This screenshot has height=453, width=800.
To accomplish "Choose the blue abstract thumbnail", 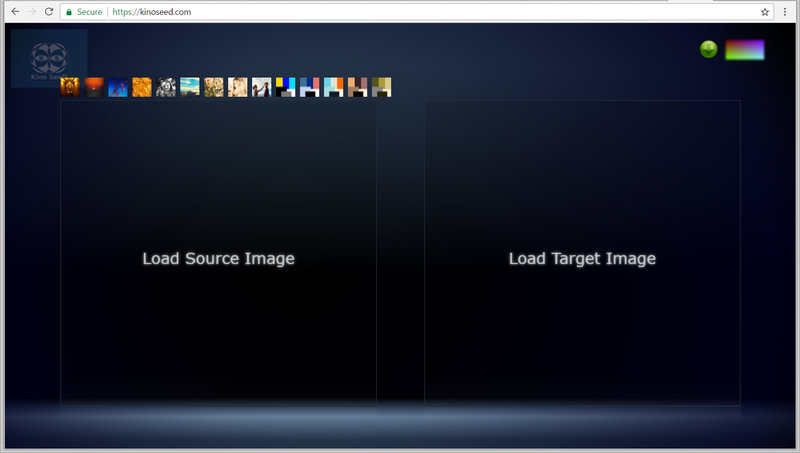I will pos(118,88).
